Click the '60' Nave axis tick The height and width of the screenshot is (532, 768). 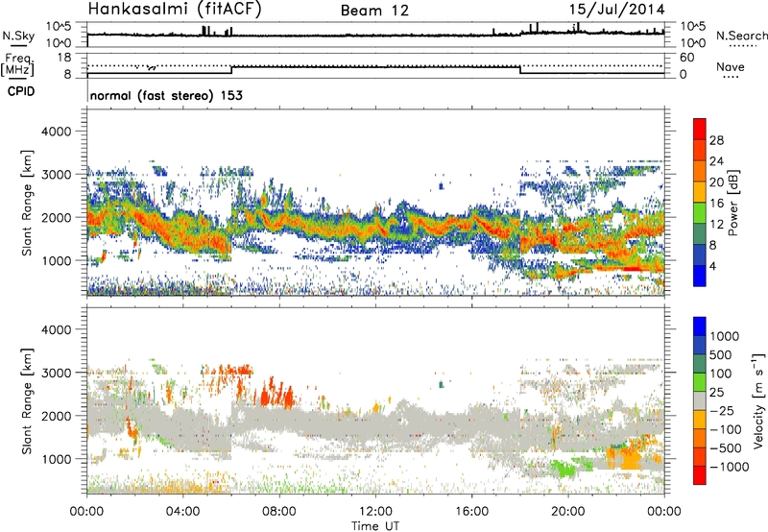click(686, 58)
